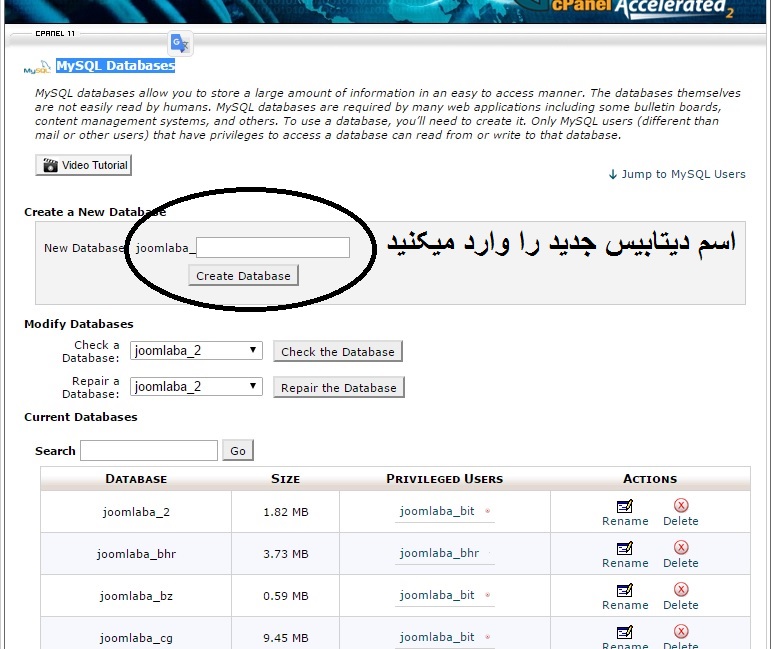Click the Size column header
This screenshot has height=649, width=771.
pyautogui.click(x=285, y=479)
